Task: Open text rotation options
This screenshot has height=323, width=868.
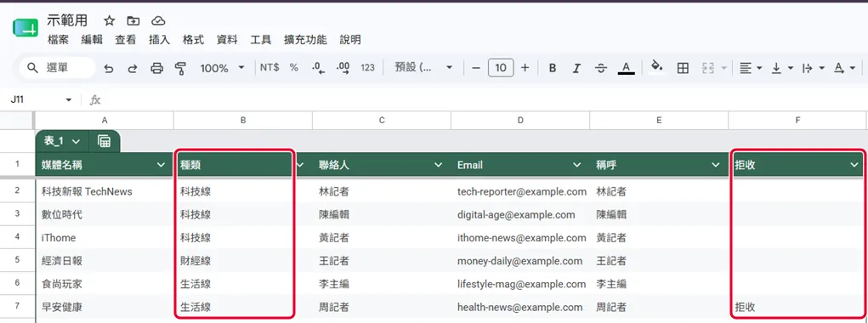Action: [845, 68]
